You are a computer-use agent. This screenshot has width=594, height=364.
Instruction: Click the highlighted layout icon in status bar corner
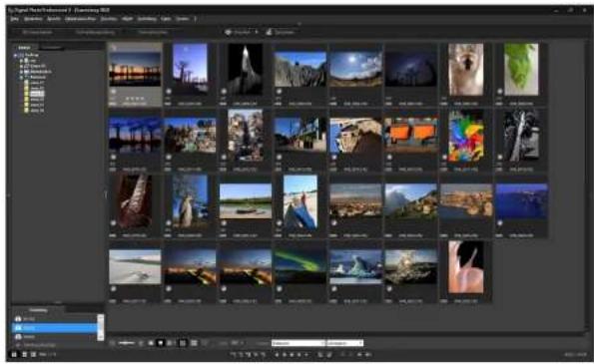click(14, 355)
